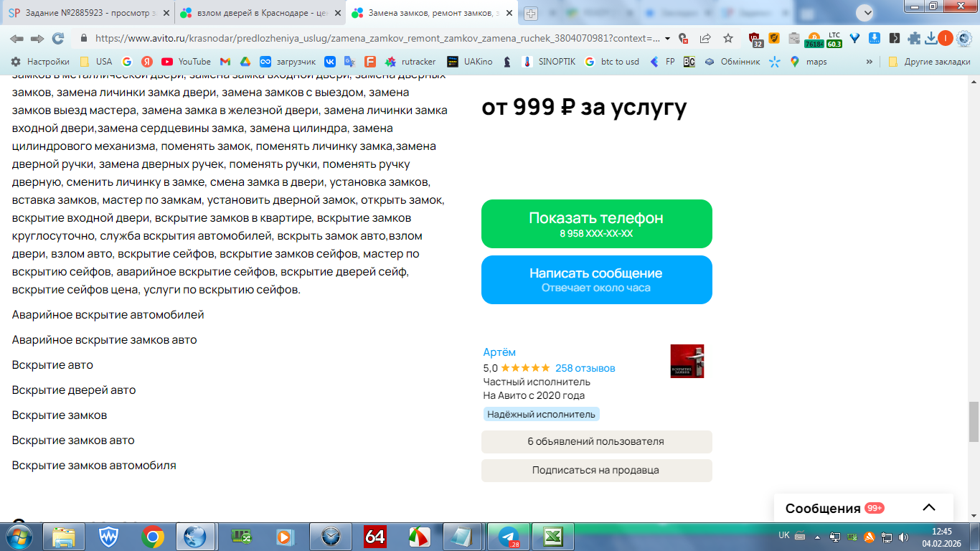Click the price от 999 ₽ за услугу
The height and width of the screenshot is (551, 980).
(x=584, y=108)
